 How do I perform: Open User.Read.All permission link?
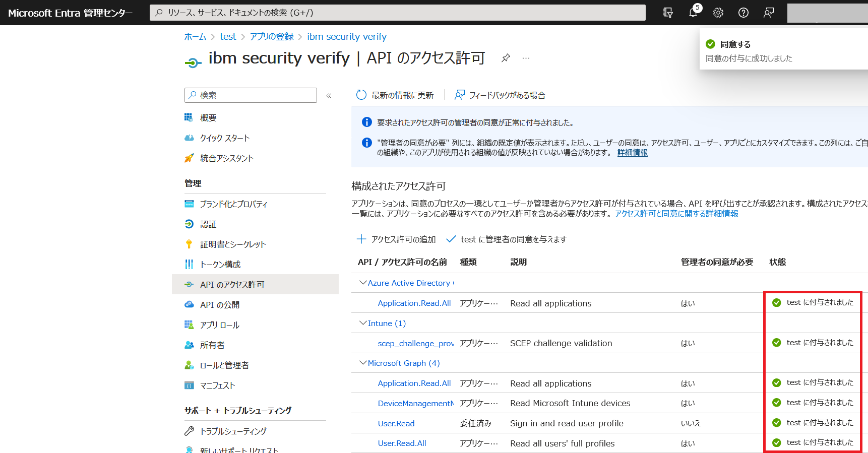402,443
